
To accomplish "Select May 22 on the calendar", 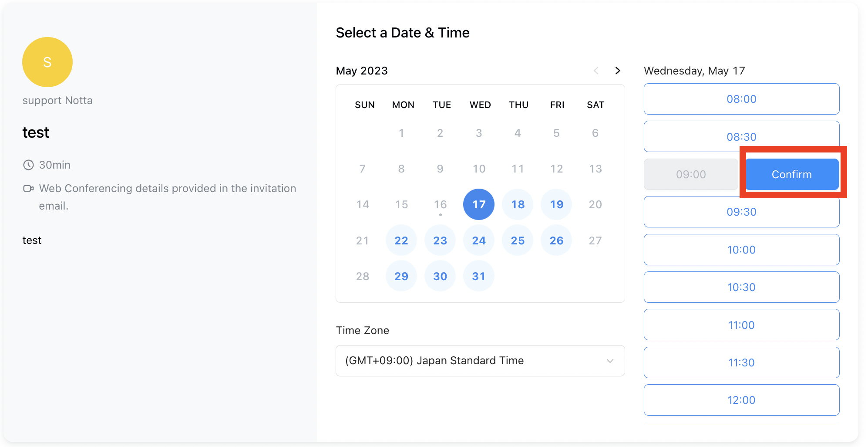I will point(401,240).
